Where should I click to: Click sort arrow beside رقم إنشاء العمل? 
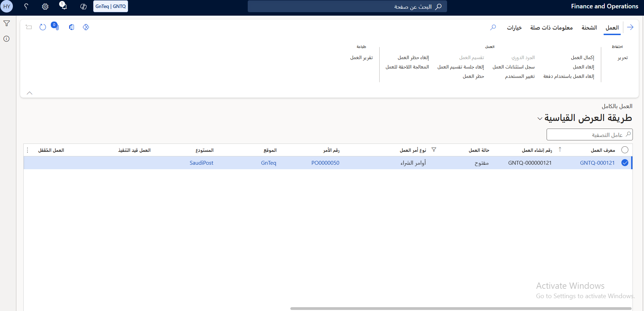(x=560, y=149)
